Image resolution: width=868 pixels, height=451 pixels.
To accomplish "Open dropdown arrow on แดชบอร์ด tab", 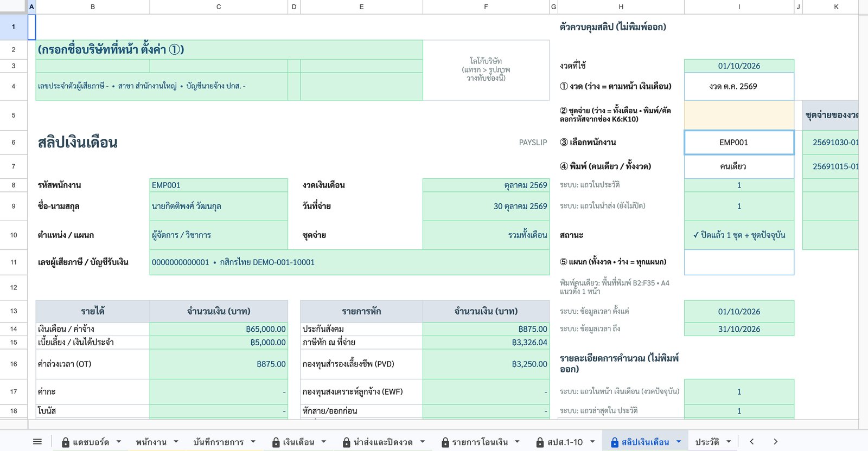I will [119, 442].
